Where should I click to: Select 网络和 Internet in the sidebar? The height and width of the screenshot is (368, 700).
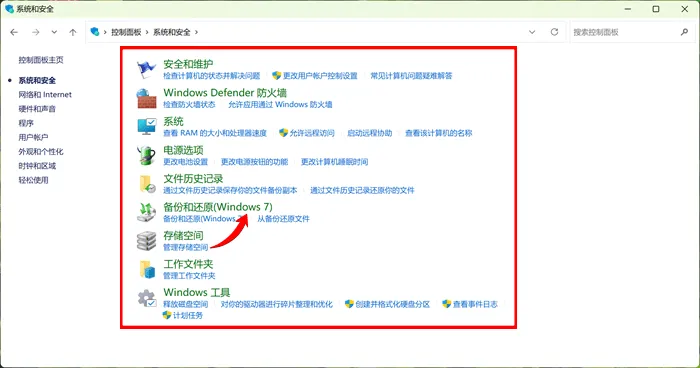click(45, 95)
